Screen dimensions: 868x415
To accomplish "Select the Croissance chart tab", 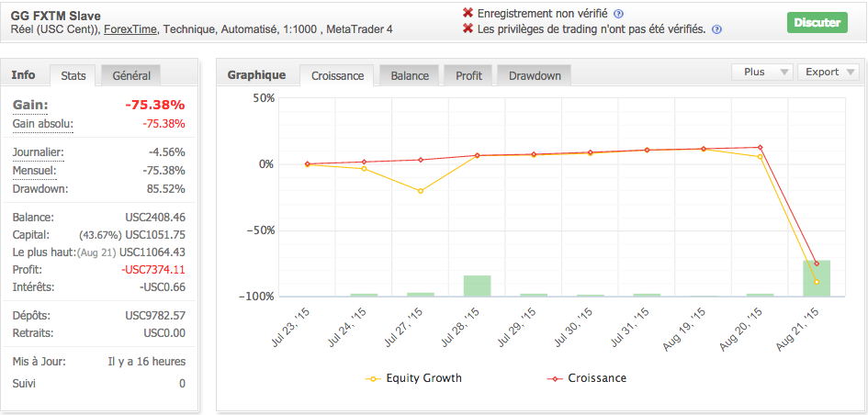I will tap(337, 75).
